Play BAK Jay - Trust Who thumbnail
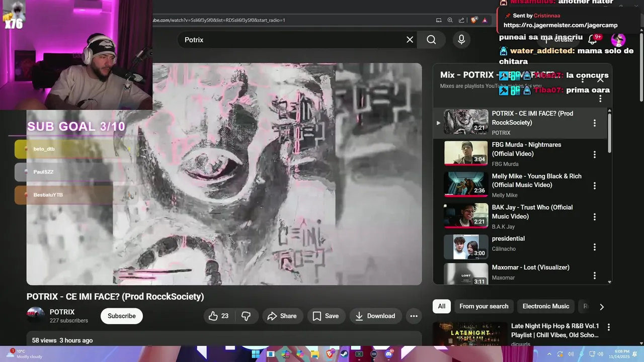The height and width of the screenshot is (362, 644). click(x=466, y=216)
